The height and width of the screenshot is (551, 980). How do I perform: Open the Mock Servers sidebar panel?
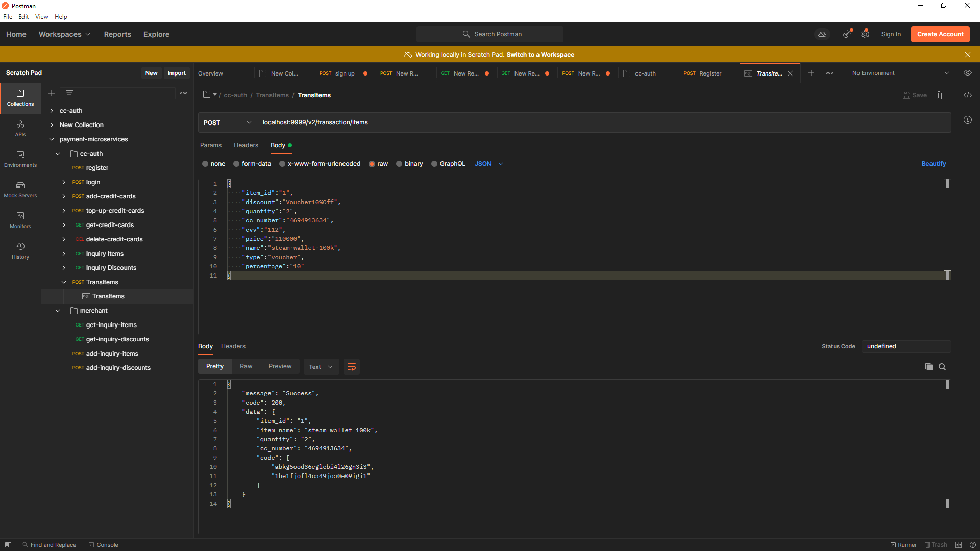click(x=20, y=190)
